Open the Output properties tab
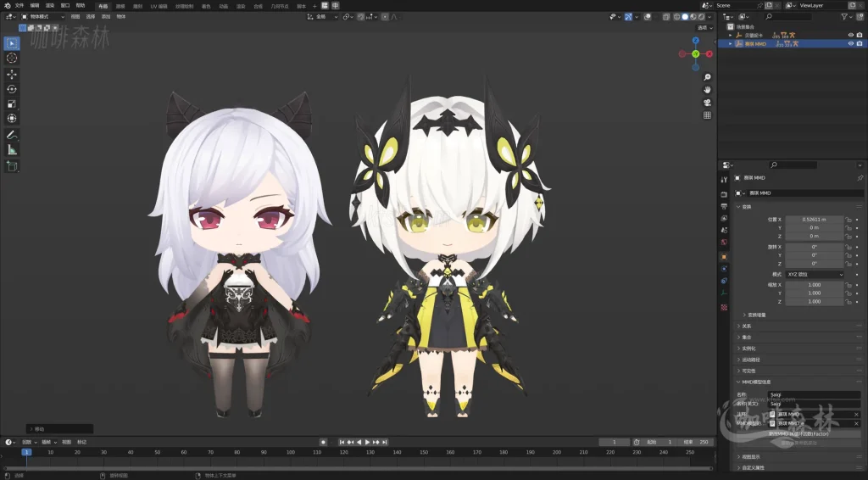Viewport: 868px width, 480px height. [724, 206]
